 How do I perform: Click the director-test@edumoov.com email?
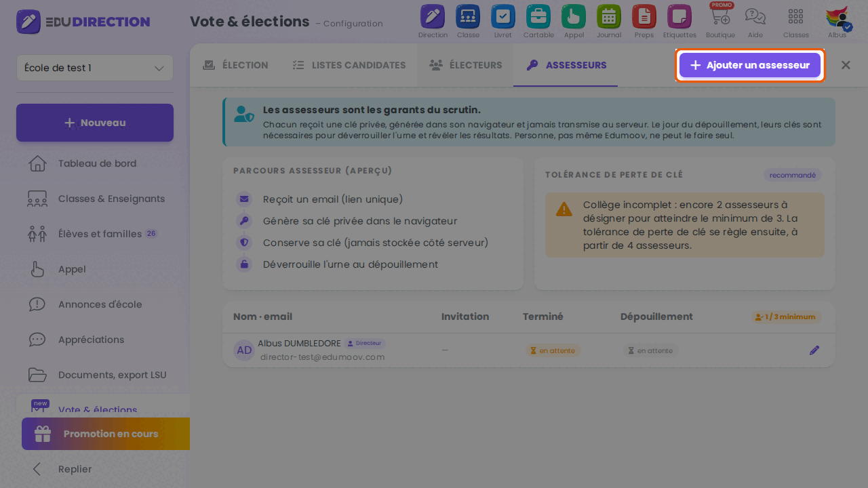322,357
